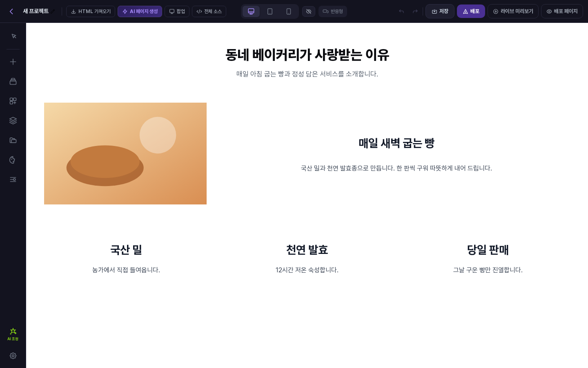This screenshot has width=588, height=368.
Task: Select the bread illustration image
Action: point(125,153)
